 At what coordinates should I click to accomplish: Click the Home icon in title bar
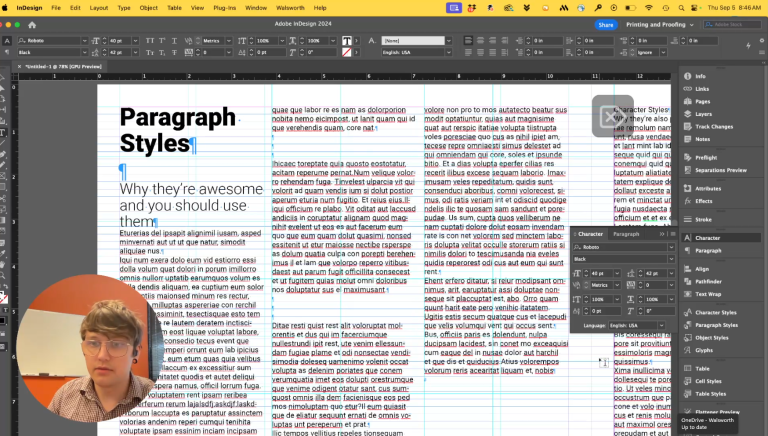[x=32, y=24]
